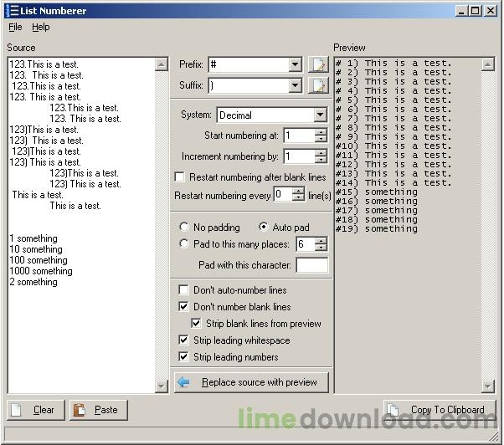
Task: Click the edit icon beside Prefix field
Action: coord(318,64)
